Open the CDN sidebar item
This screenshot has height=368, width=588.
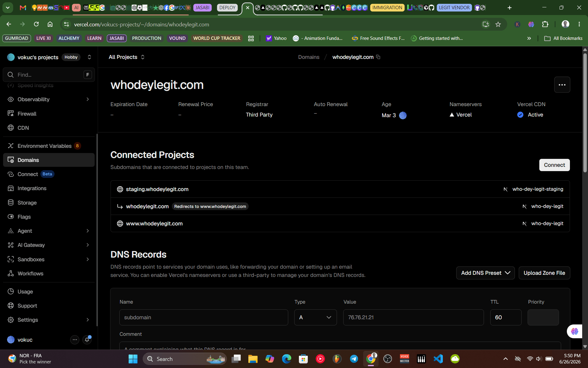coord(49,128)
